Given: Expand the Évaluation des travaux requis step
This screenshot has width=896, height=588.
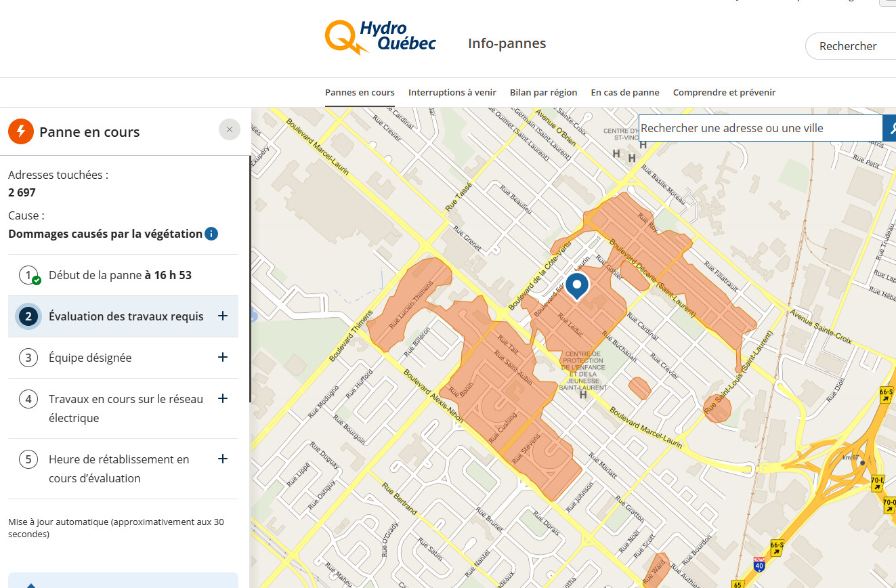Looking at the screenshot, I should (222, 316).
